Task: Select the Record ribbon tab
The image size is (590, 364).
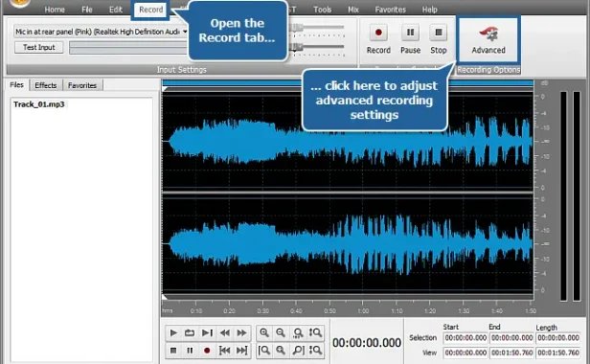Action: pyautogui.click(x=151, y=10)
